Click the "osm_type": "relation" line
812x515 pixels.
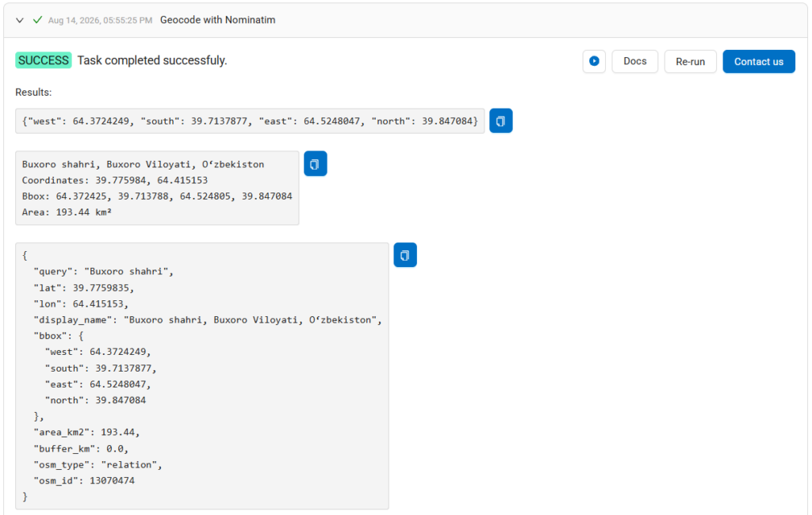(x=98, y=465)
